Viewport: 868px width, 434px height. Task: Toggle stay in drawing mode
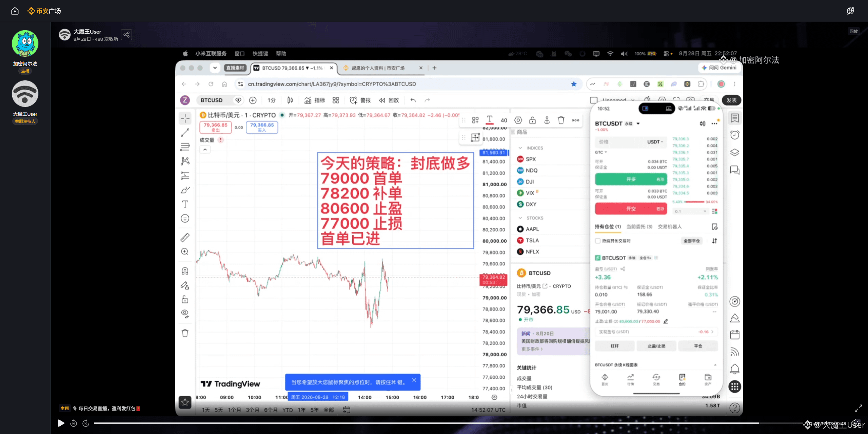[x=185, y=285]
